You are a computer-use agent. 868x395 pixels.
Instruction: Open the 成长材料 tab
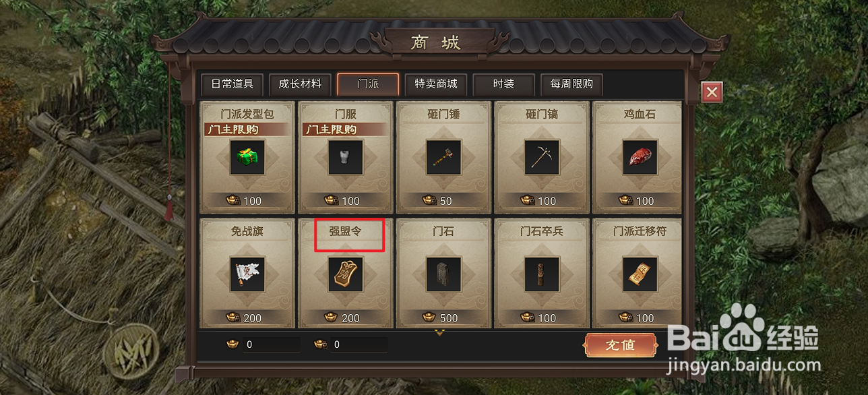(x=301, y=84)
